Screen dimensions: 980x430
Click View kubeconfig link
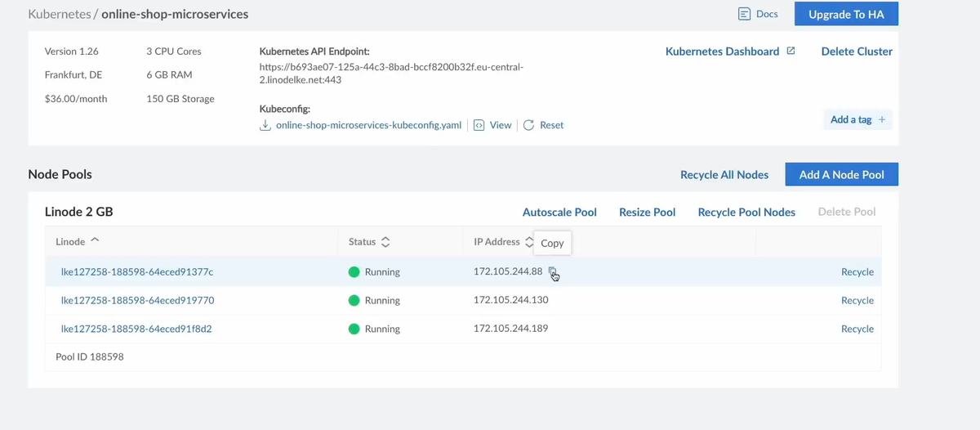[501, 125]
